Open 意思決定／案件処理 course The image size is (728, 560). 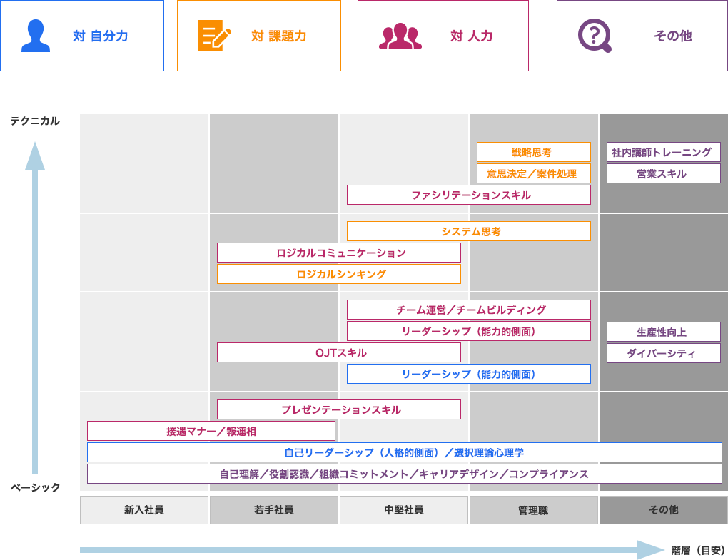pos(533,173)
